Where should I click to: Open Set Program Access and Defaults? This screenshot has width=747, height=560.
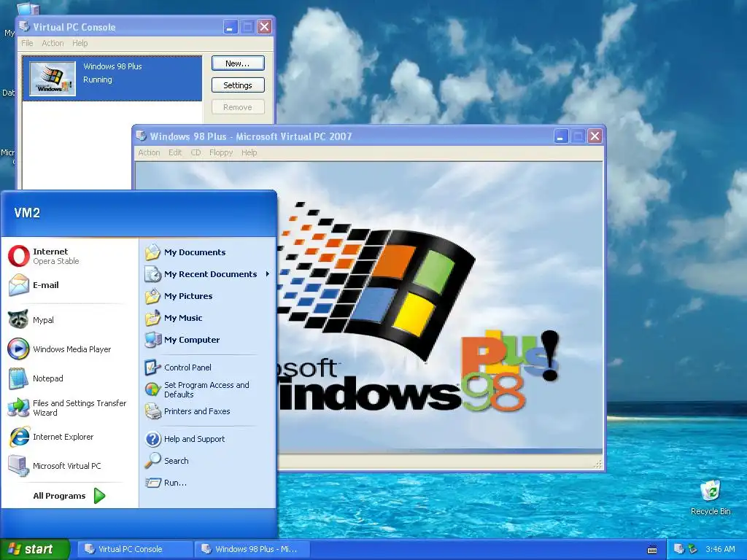207,389
